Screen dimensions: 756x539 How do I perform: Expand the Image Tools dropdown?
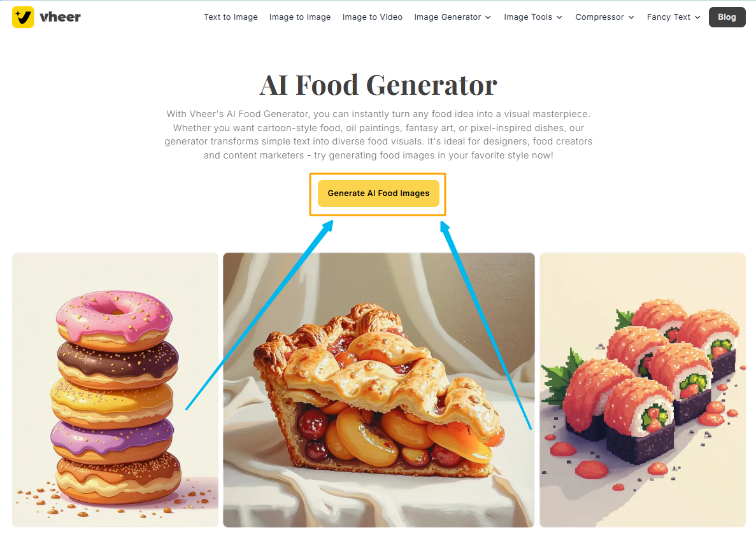click(x=533, y=17)
